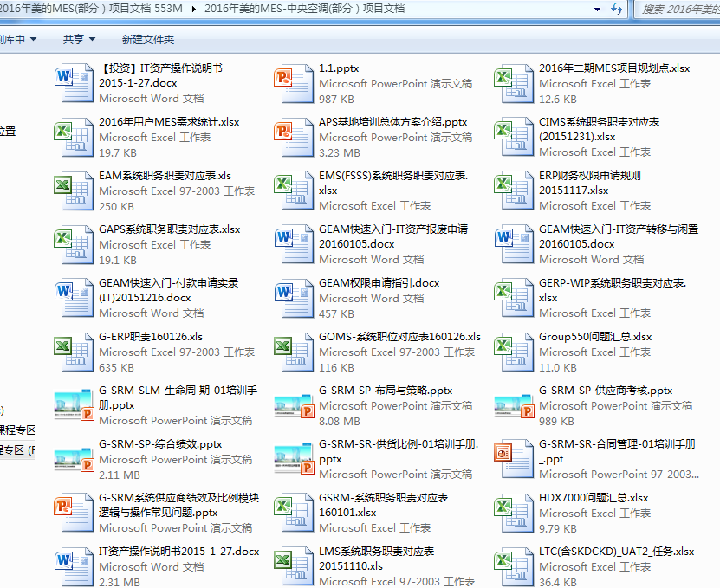The image size is (720, 588).
Task: Open the 共享 dropdown menu
Action: [x=79, y=40]
